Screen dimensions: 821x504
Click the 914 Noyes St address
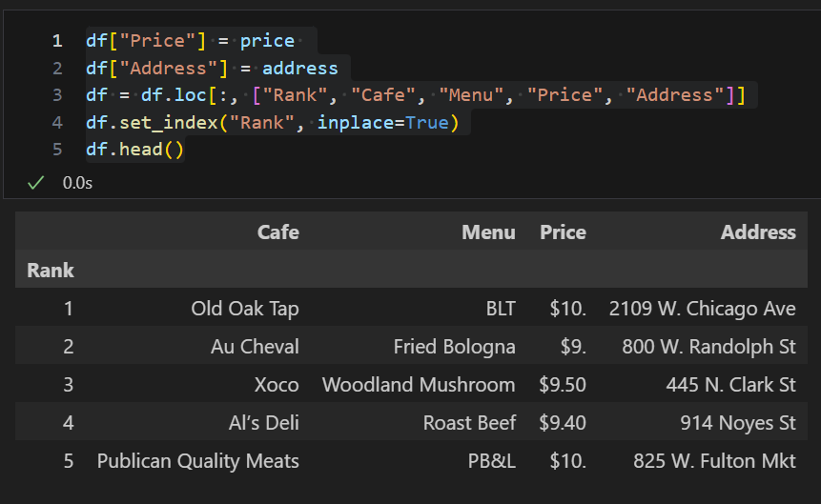[738, 423]
